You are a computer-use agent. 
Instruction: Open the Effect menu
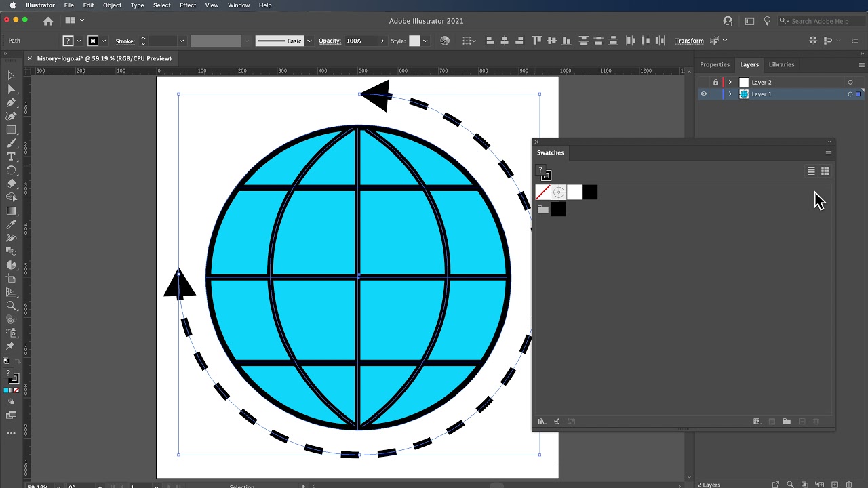pos(188,5)
